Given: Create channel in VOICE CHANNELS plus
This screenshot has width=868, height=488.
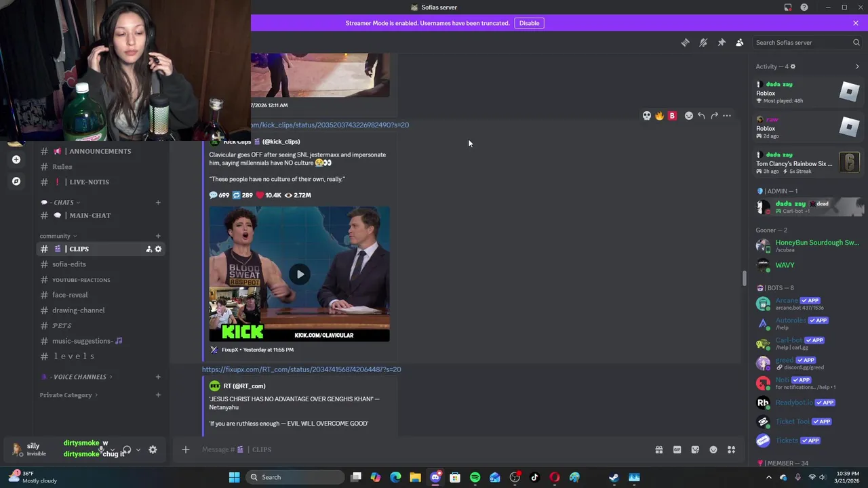Looking at the screenshot, I should point(158,377).
